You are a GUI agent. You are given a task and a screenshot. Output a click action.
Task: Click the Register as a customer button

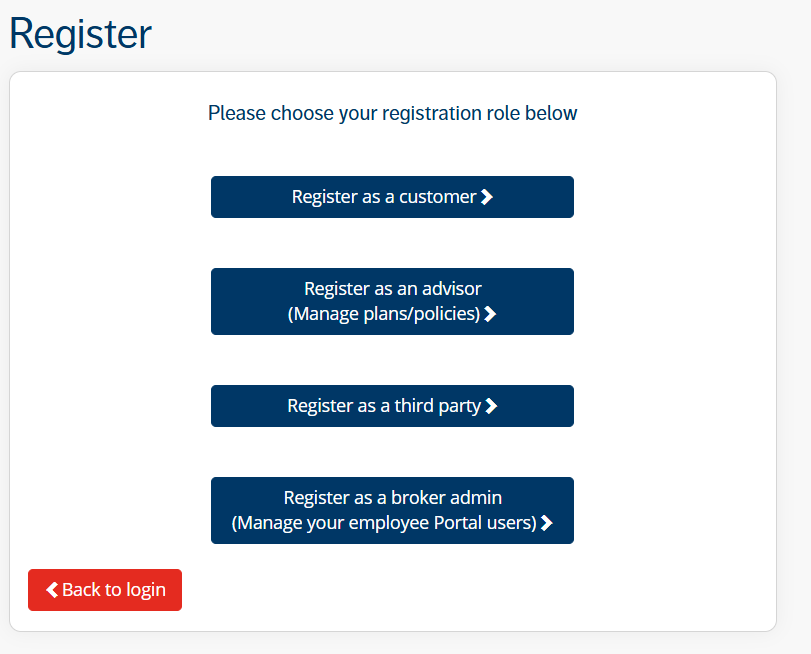(x=392, y=197)
